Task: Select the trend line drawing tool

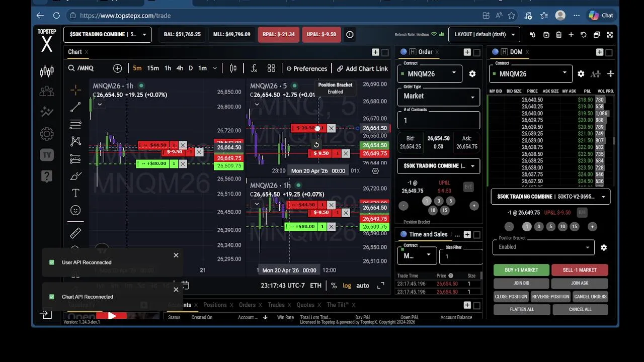Action: 75,107
